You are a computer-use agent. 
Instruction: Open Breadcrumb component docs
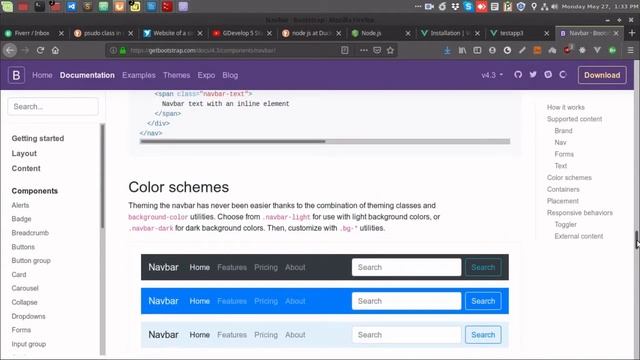(30, 233)
